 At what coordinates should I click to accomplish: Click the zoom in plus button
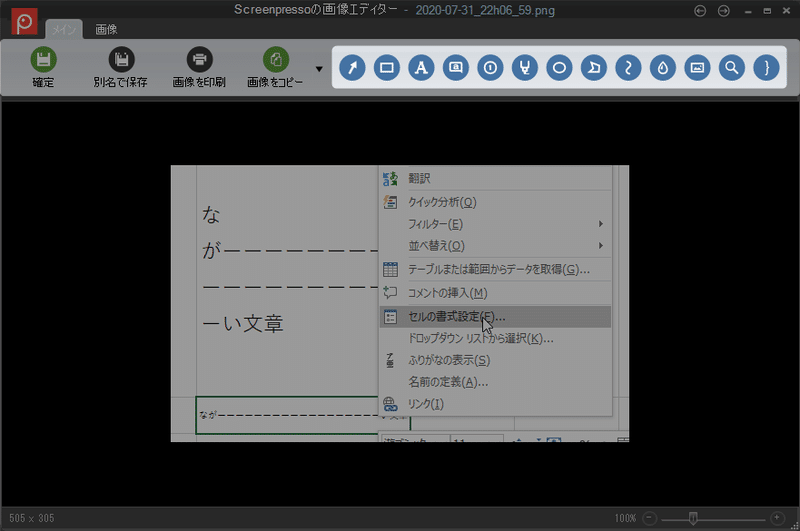pyautogui.click(x=777, y=518)
